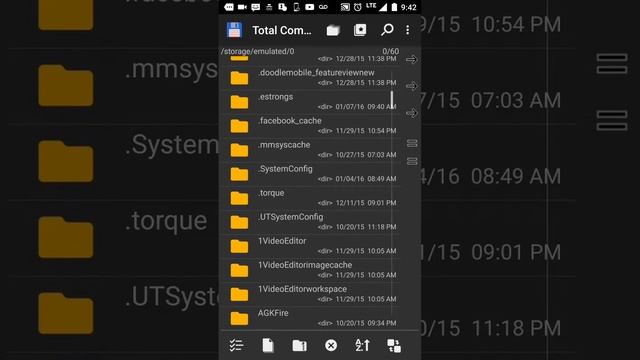Tap the A-Z sort order icon

[362, 345]
